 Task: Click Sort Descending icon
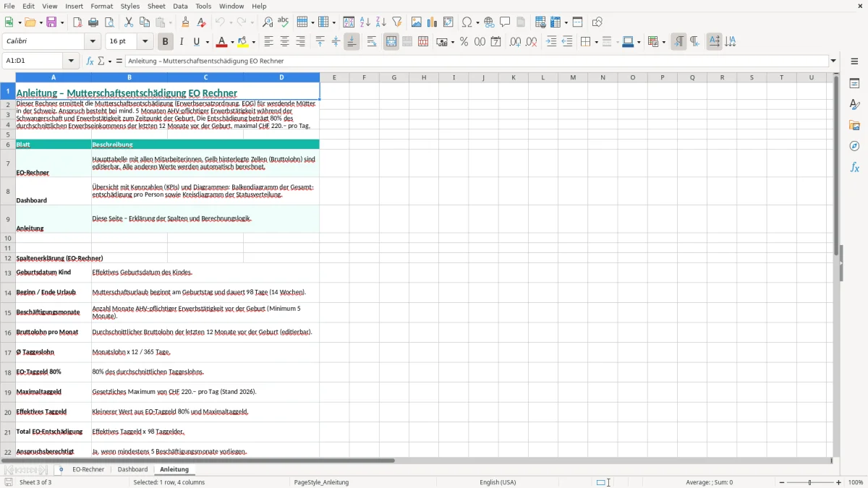pos(381,22)
